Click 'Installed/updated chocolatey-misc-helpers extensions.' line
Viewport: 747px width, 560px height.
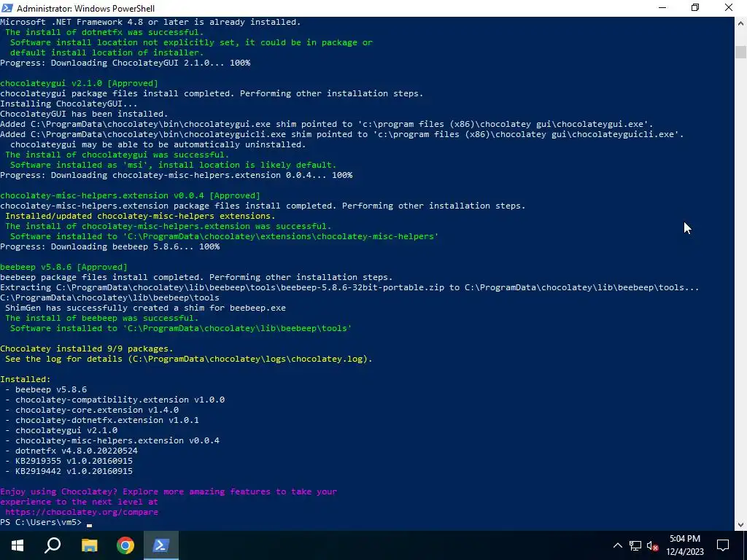[x=140, y=216]
